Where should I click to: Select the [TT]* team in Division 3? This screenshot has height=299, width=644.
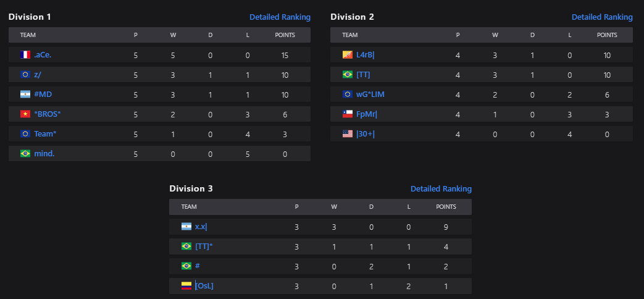(204, 246)
